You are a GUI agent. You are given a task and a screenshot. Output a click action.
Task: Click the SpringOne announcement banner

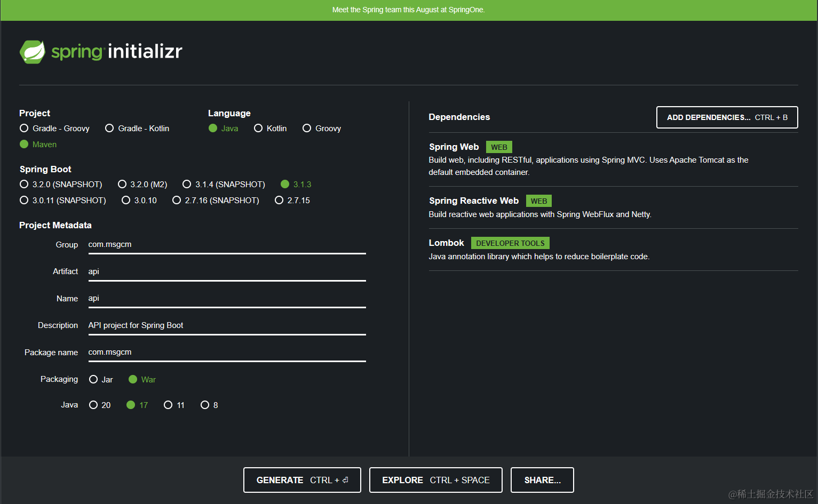pyautogui.click(x=409, y=10)
